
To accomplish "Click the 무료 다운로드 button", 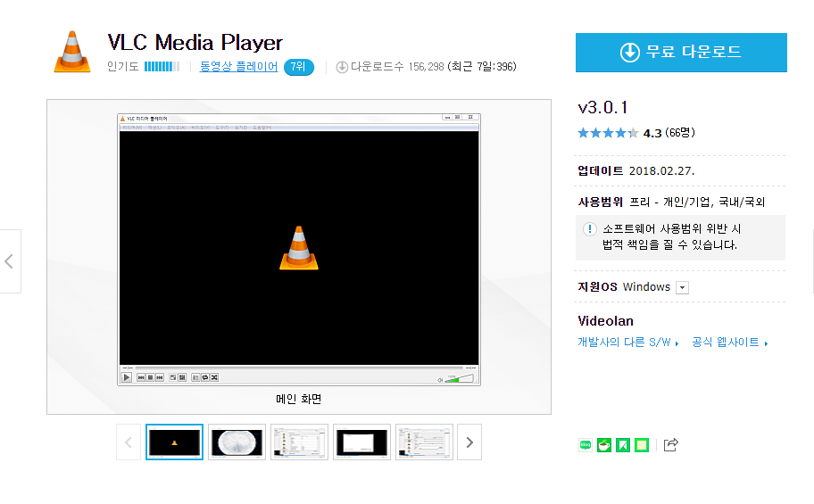I will pyautogui.click(x=681, y=53).
